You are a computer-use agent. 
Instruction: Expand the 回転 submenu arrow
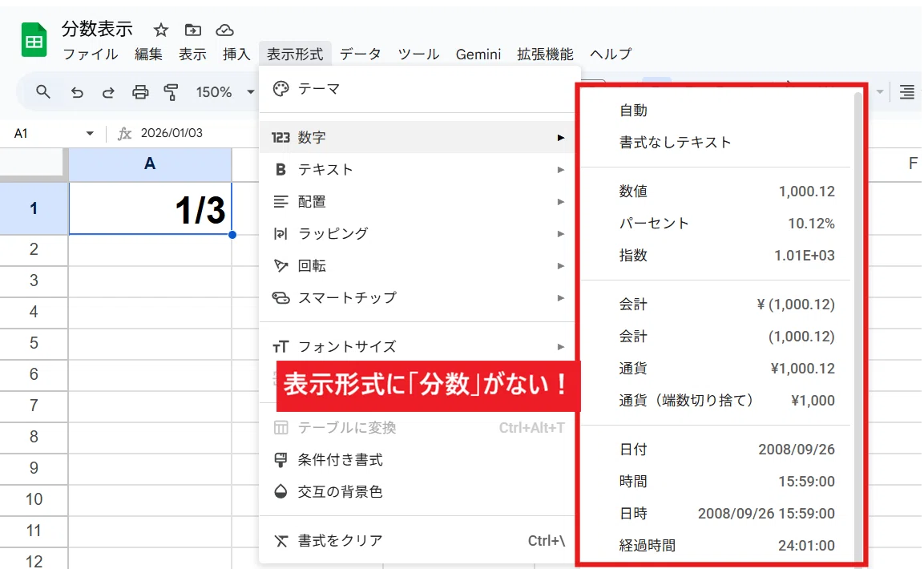click(x=560, y=265)
